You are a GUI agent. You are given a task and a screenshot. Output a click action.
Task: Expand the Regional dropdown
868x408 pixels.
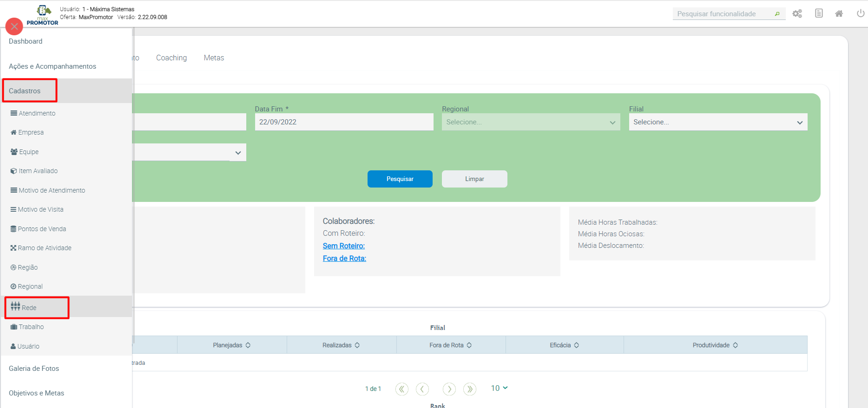point(531,122)
